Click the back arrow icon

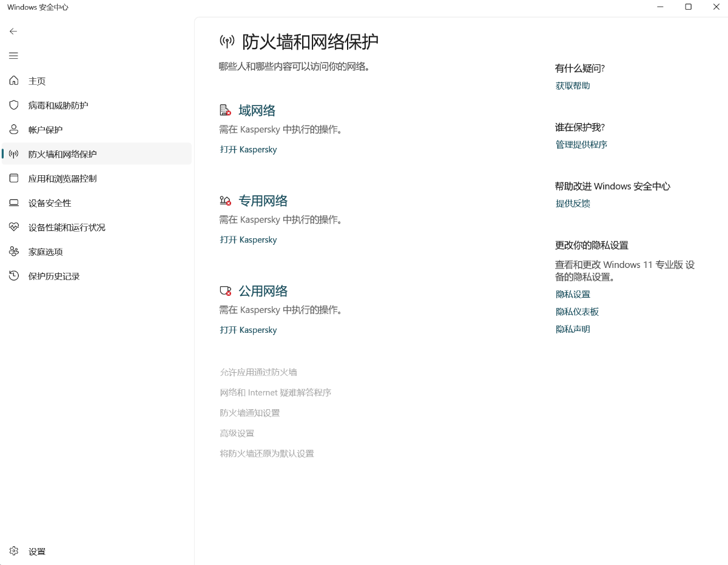(13, 32)
